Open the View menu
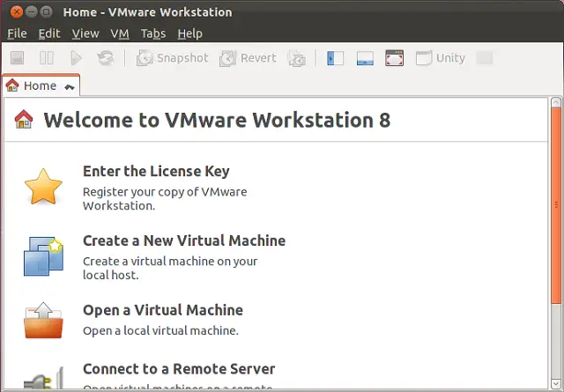This screenshot has height=392, width=564. click(85, 33)
